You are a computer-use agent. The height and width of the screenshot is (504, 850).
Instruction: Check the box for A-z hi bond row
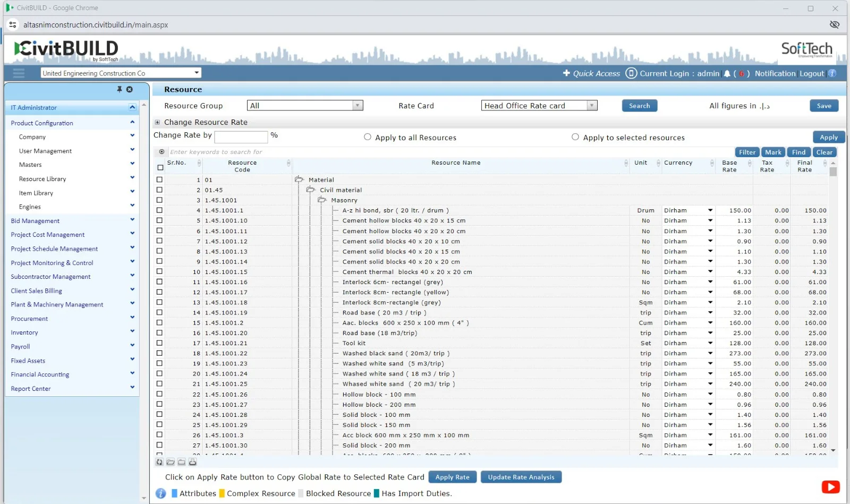pos(159,210)
